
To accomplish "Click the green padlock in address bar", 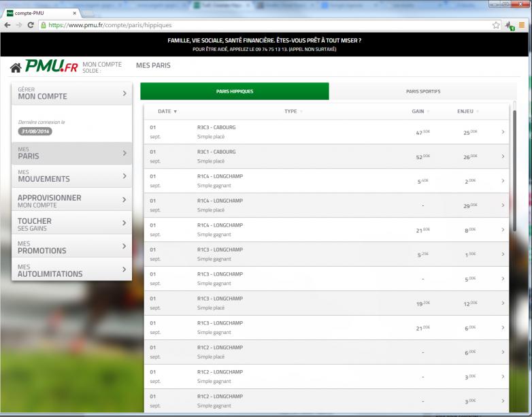I will (x=44, y=25).
